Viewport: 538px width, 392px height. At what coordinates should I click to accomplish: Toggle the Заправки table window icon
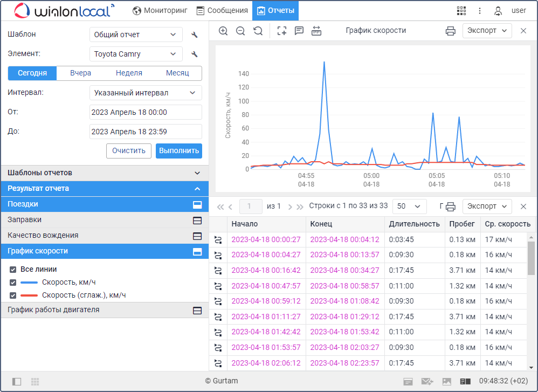197,221
